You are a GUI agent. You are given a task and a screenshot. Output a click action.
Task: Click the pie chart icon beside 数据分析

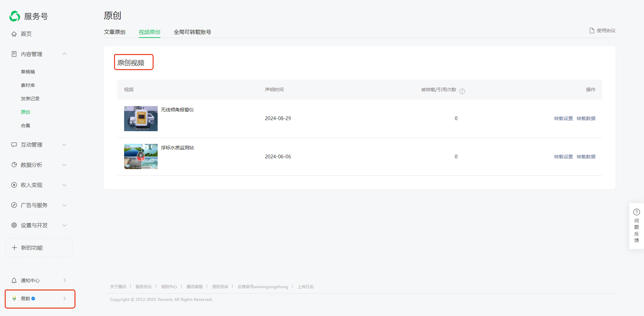pos(14,165)
